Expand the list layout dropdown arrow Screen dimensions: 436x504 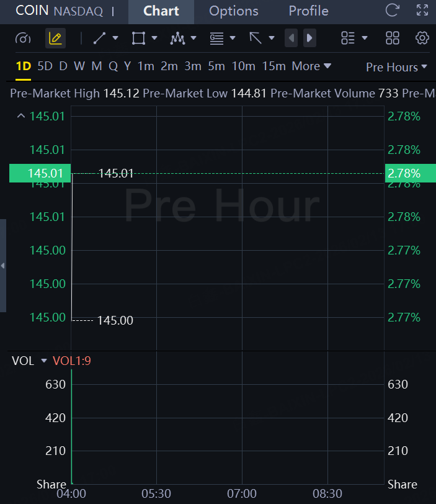(x=365, y=38)
